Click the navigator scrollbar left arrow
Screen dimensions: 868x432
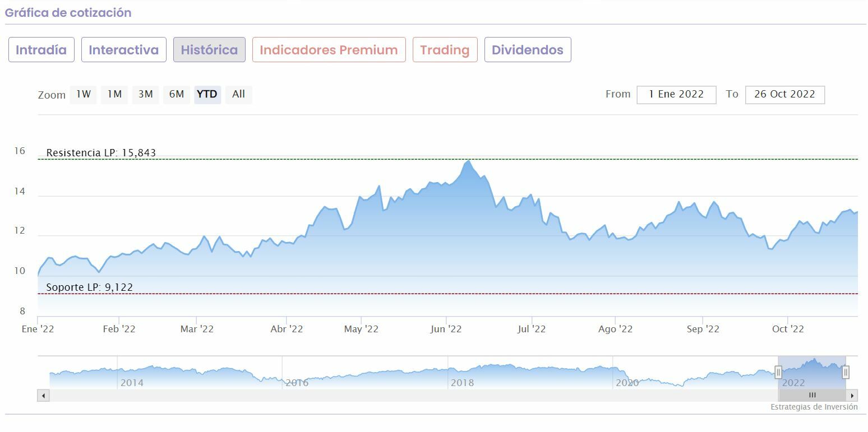click(44, 396)
